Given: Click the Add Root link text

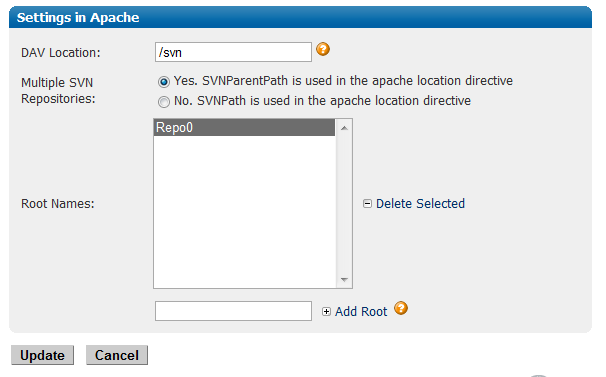Looking at the screenshot, I should [x=361, y=312].
